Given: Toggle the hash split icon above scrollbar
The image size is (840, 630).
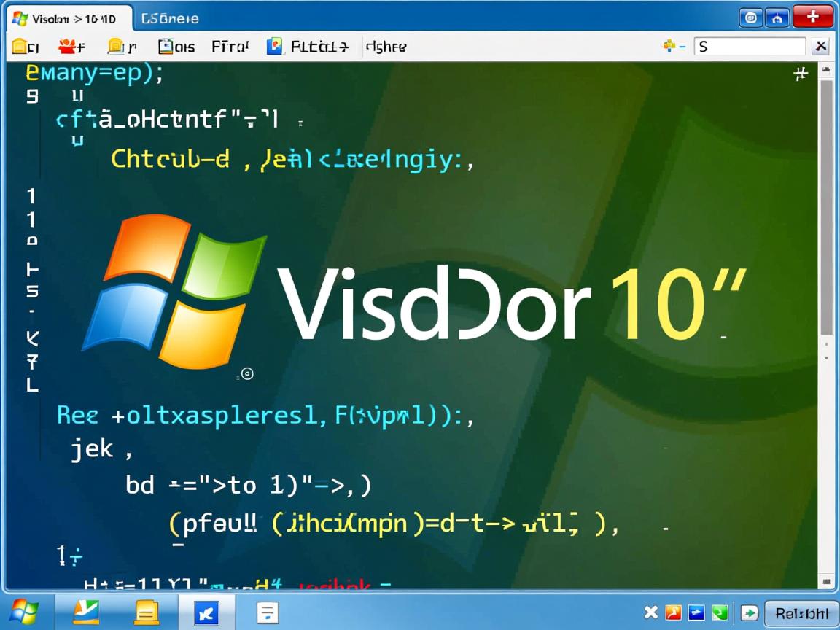Looking at the screenshot, I should [x=800, y=74].
